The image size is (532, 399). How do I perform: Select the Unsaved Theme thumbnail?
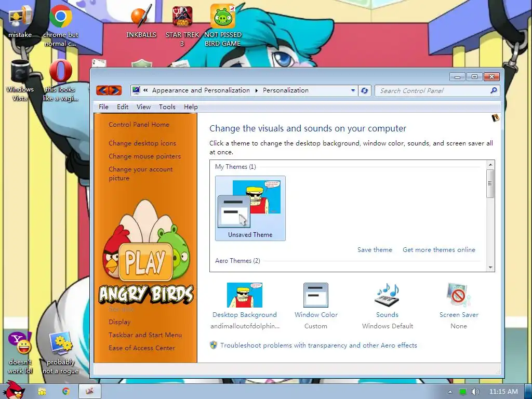pyautogui.click(x=250, y=208)
